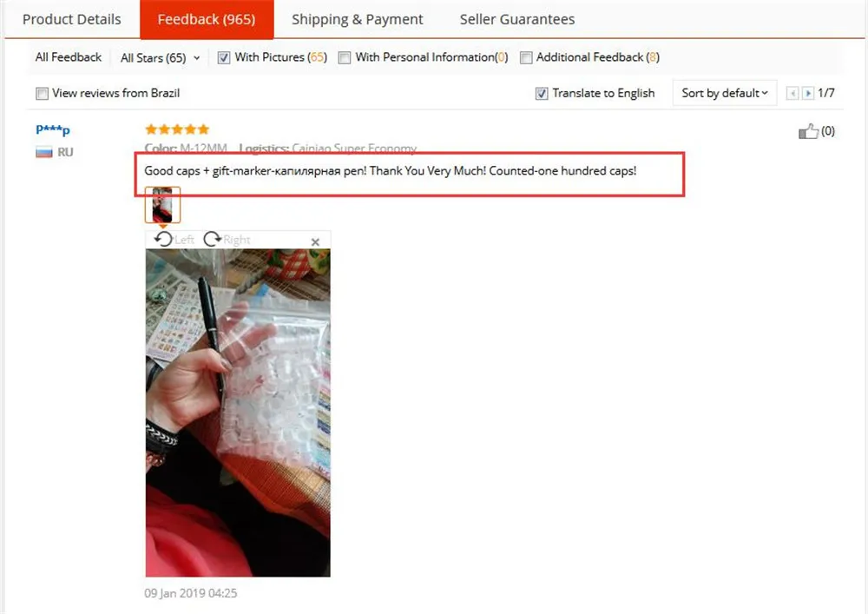Click the Russian flag icon
Viewport: 868px width, 614px height.
pyautogui.click(x=44, y=152)
